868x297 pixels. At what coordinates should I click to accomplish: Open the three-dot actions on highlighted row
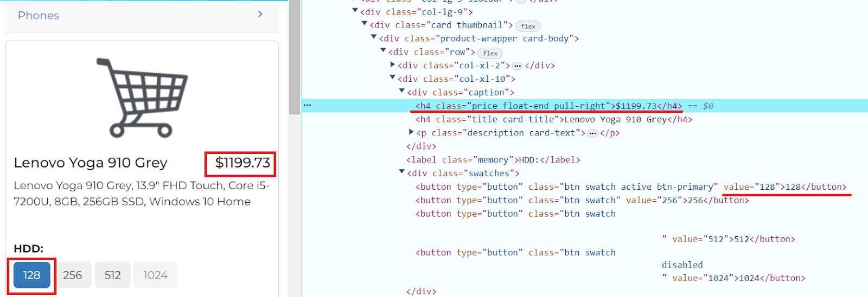308,105
